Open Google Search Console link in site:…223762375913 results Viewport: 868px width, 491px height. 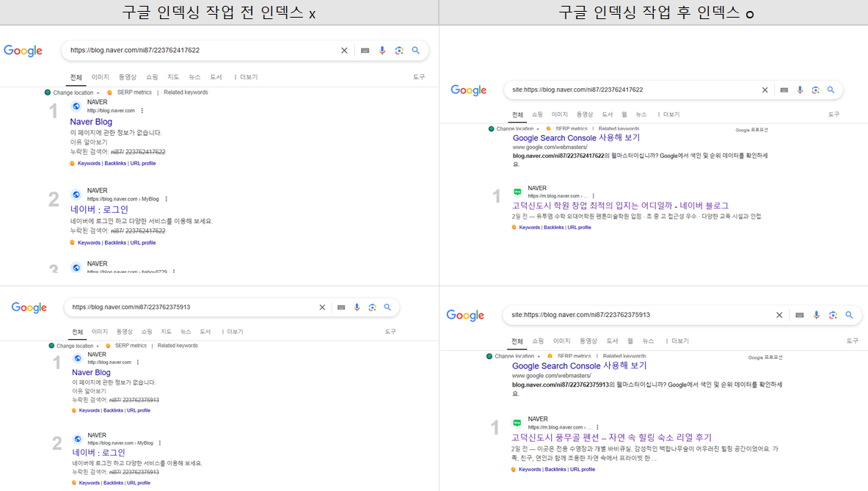click(x=579, y=366)
